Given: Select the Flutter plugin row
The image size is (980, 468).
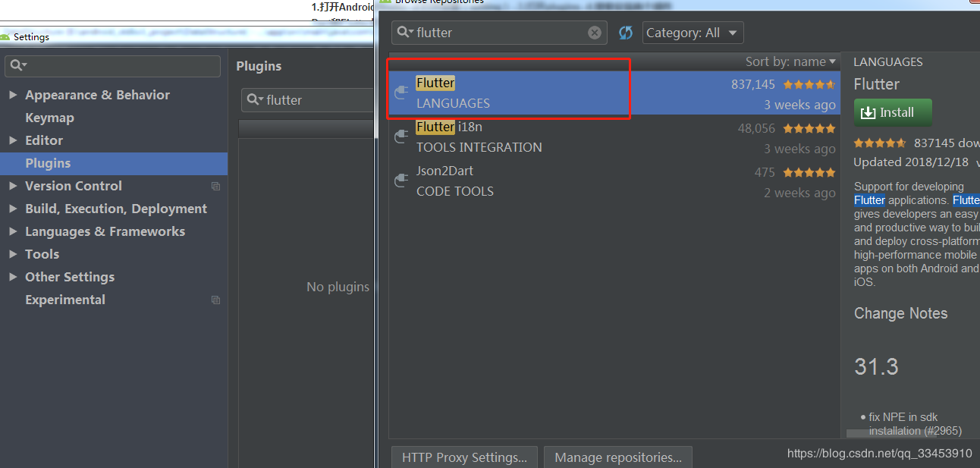Looking at the screenshot, I should (614, 93).
